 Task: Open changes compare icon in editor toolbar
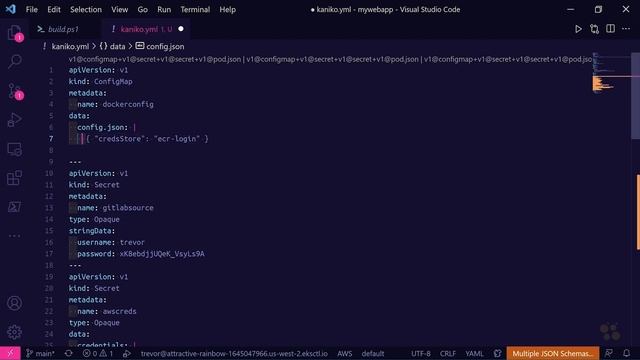(x=594, y=29)
